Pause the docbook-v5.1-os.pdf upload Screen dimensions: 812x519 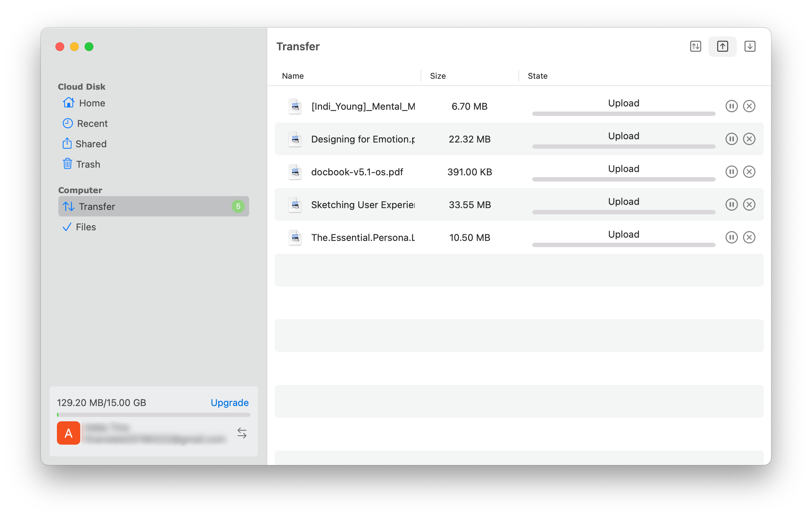pyautogui.click(x=731, y=172)
